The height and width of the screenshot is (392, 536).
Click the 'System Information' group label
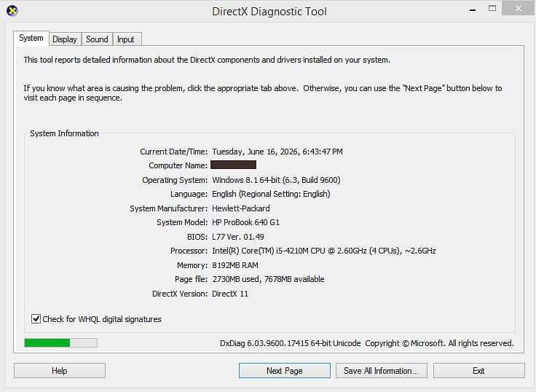64,133
